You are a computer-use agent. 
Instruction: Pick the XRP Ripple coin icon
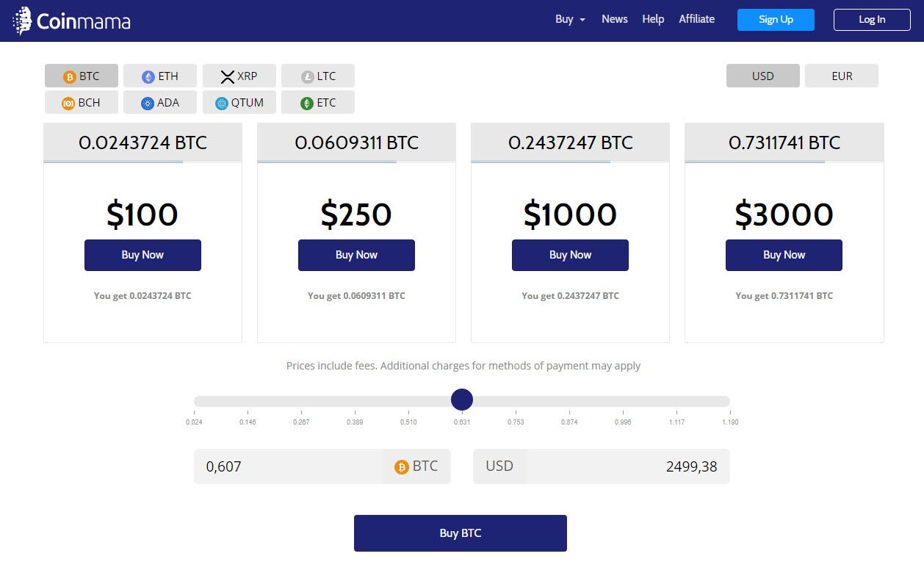click(x=227, y=76)
